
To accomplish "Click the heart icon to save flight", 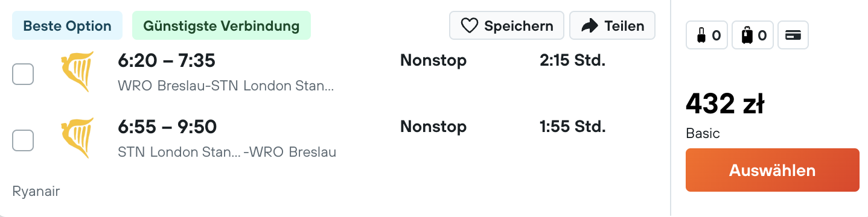I will pos(469,26).
